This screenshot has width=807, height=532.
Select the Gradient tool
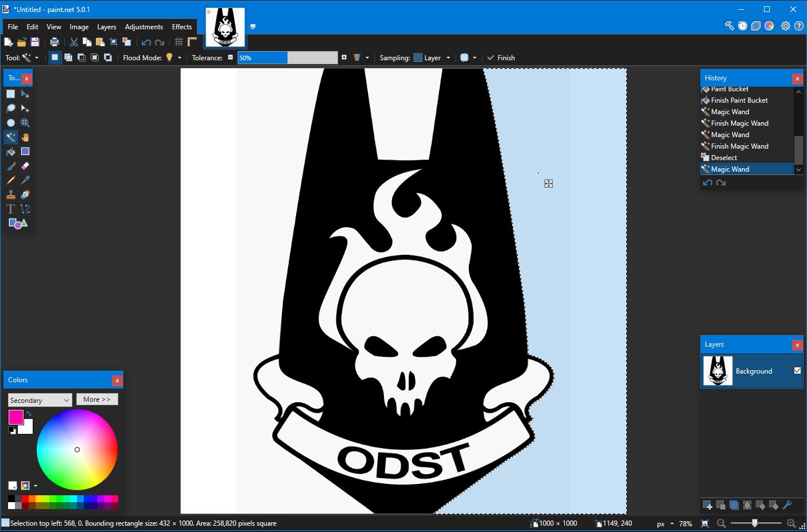tap(25, 152)
